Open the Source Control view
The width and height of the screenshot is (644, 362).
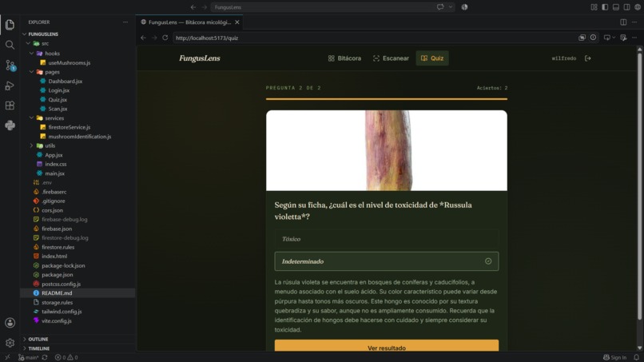pos(10,65)
